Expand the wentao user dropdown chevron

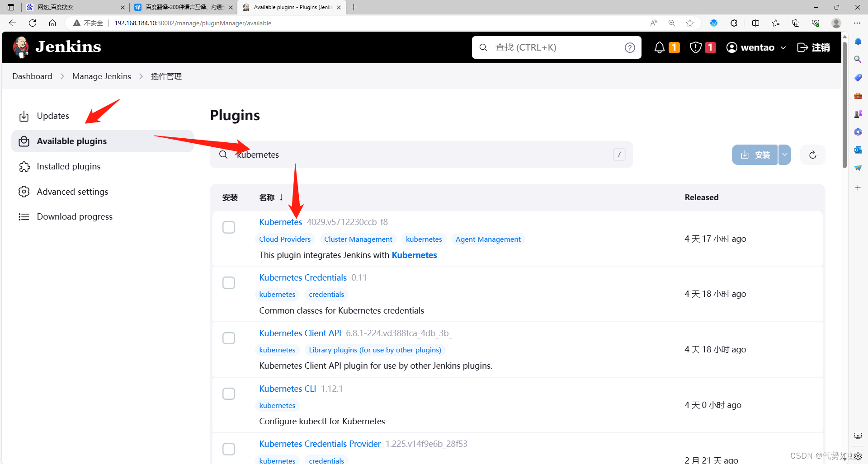pos(783,47)
